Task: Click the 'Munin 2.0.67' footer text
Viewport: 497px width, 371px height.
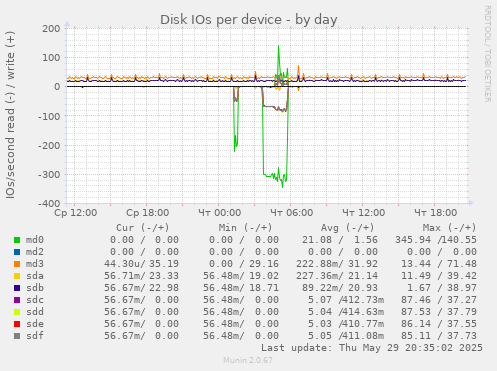Action: (x=248, y=360)
